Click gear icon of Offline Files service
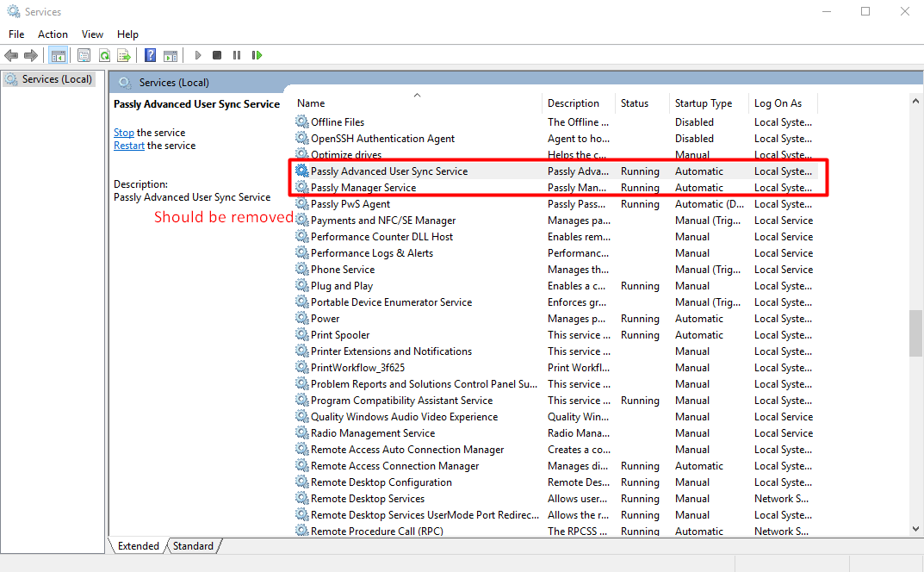 301,121
